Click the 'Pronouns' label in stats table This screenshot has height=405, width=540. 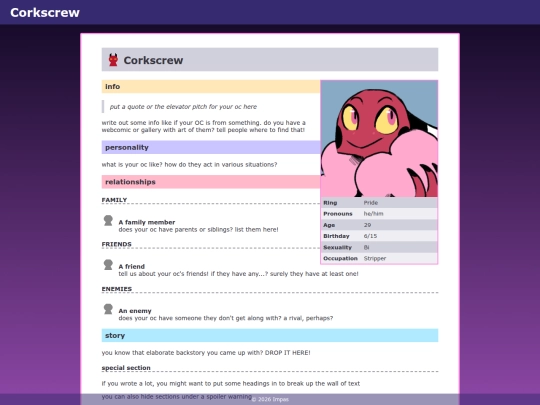(338, 214)
